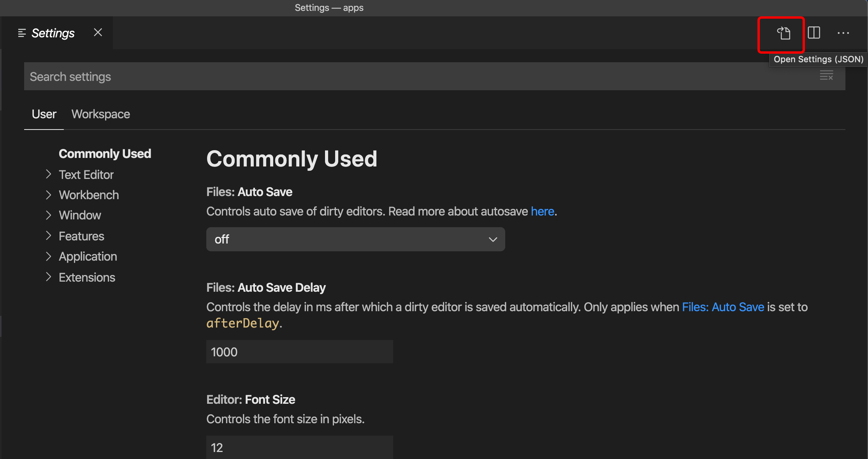
Task: Click the autosave 'here' link
Action: [542, 211]
